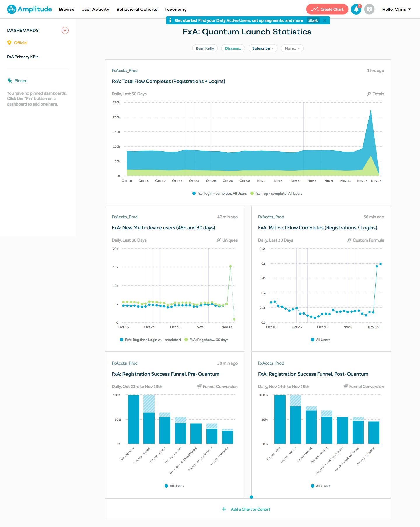
Task: Expand the More.. dropdown
Action: (292, 48)
